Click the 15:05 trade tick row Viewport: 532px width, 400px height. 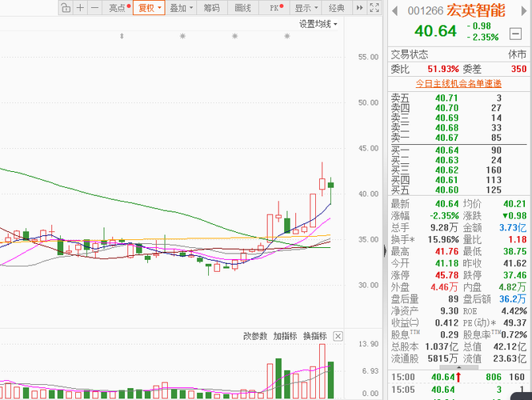(x=459, y=390)
